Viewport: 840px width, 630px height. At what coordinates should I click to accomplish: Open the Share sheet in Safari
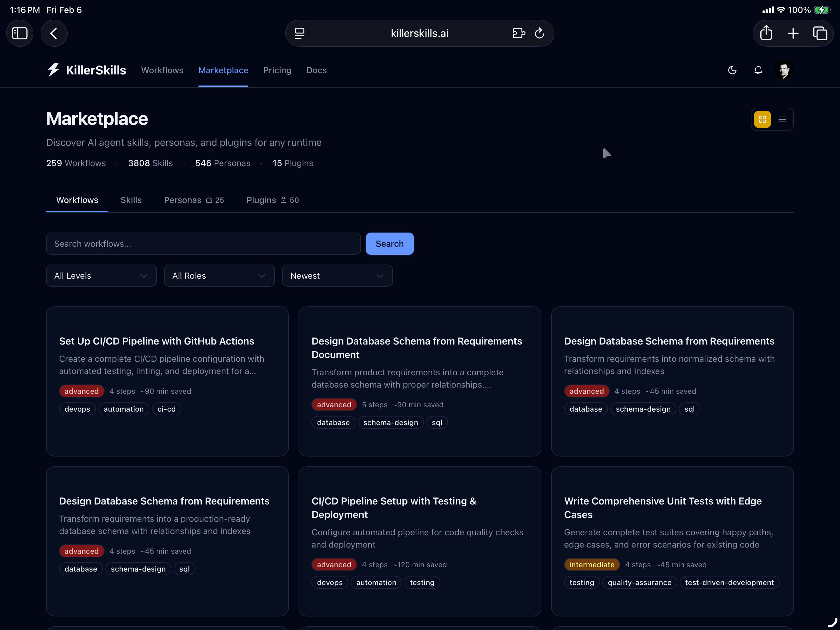(766, 33)
